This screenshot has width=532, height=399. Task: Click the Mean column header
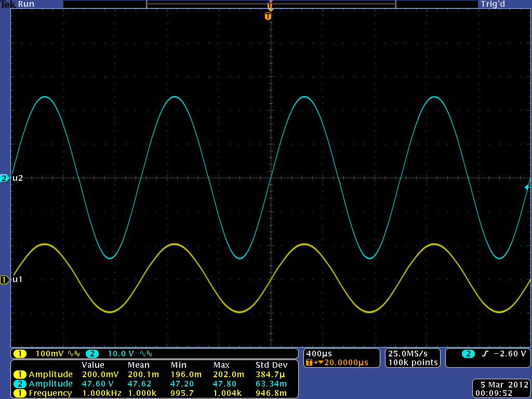138,365
